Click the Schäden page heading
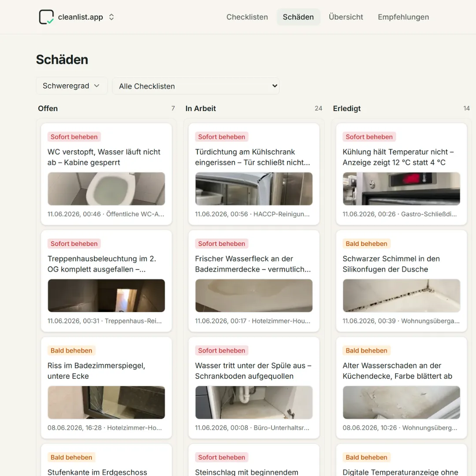The width and height of the screenshot is (476, 476). pos(62,59)
